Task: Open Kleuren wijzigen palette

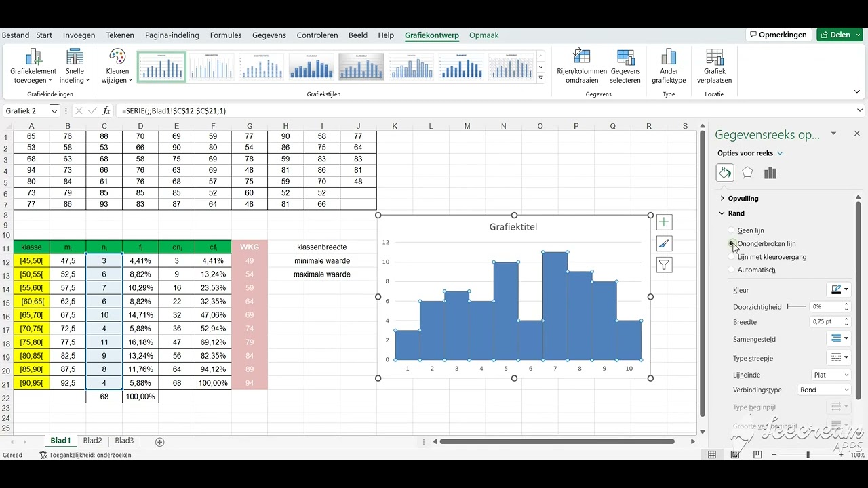Action: coord(117,66)
